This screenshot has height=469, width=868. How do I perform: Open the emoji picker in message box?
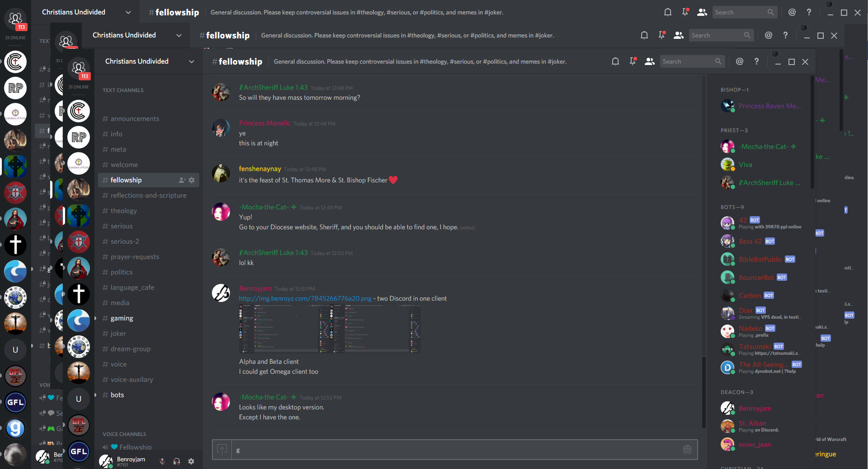[x=687, y=450]
